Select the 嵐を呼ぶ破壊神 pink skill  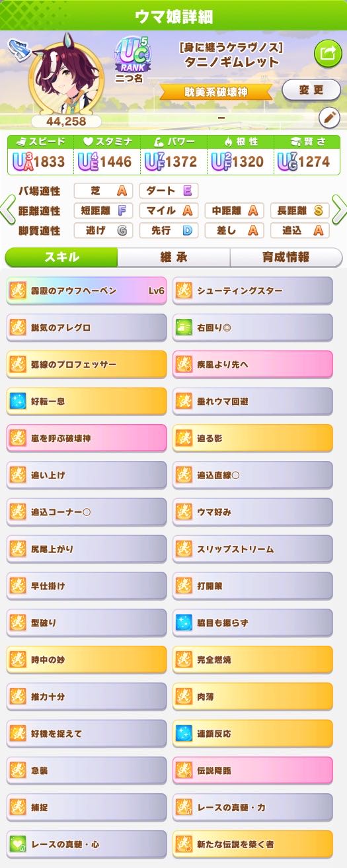tap(87, 438)
